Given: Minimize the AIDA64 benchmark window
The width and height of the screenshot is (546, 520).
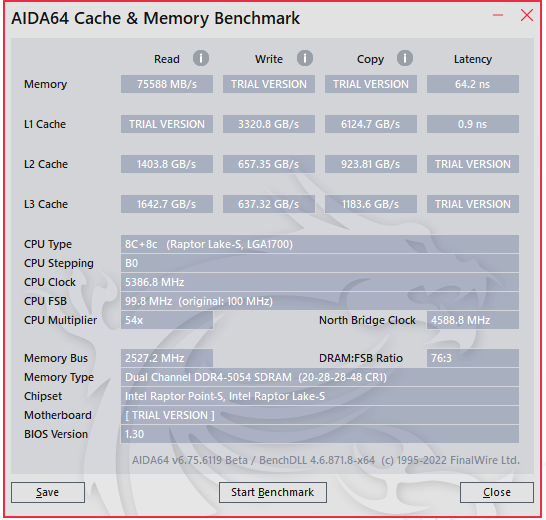Looking at the screenshot, I should (498, 15).
